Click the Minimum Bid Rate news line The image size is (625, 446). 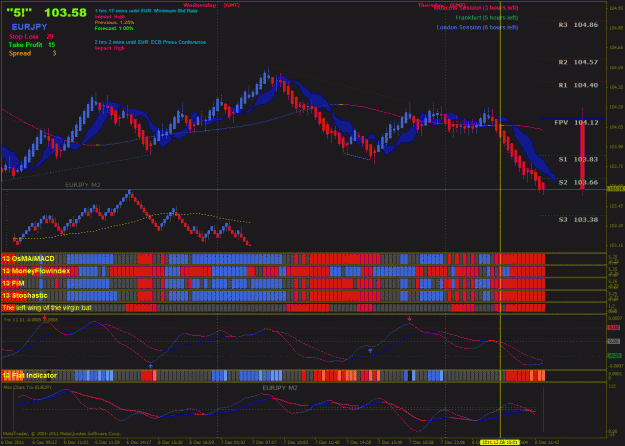click(146, 11)
